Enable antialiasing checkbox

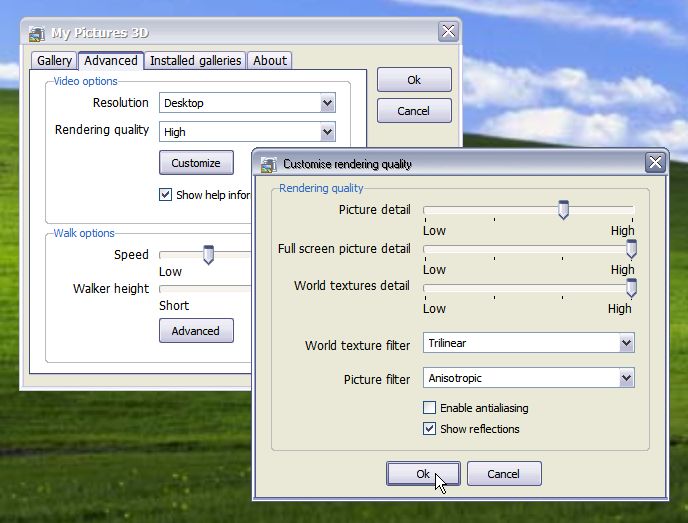point(429,408)
